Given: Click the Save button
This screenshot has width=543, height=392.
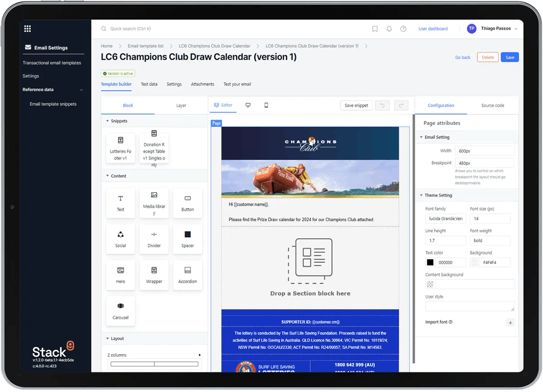Looking at the screenshot, I should [x=510, y=57].
